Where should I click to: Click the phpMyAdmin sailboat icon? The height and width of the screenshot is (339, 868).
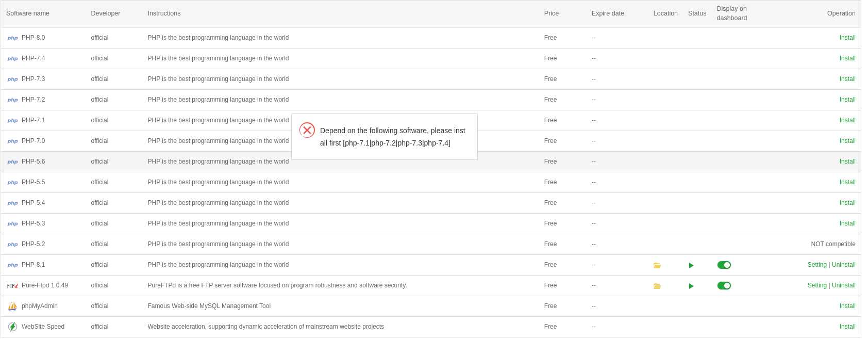(12, 306)
